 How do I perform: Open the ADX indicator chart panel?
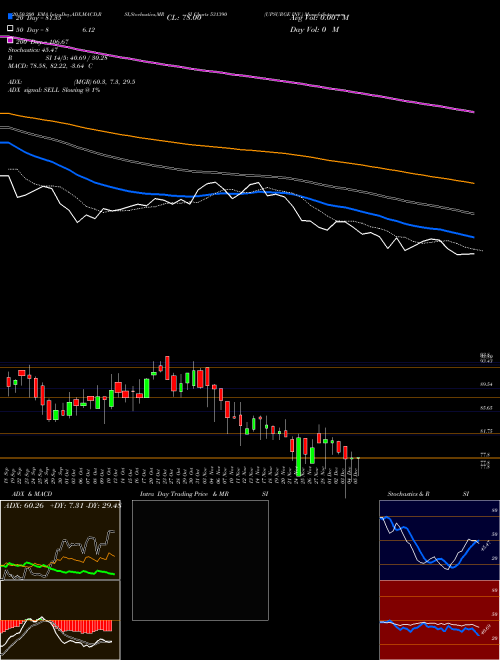60,540
